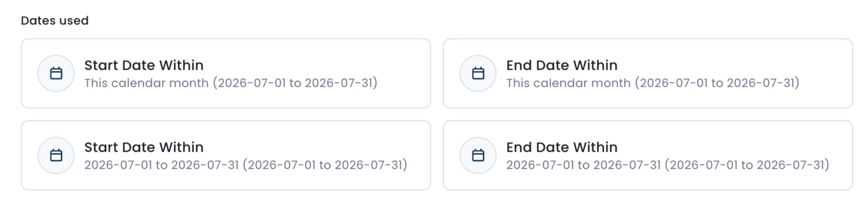This screenshot has height=204, width=868.
Task: Click parenthesized date range in second Start Date card
Action: pos(325,165)
